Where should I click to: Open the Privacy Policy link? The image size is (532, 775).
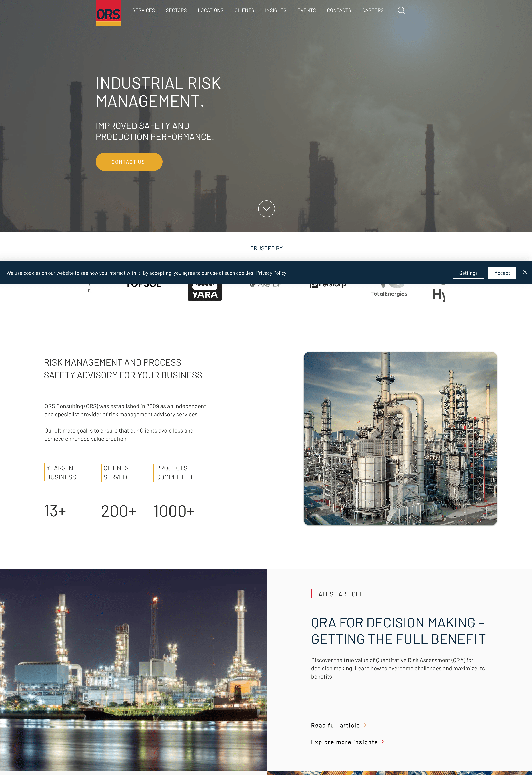pos(271,273)
